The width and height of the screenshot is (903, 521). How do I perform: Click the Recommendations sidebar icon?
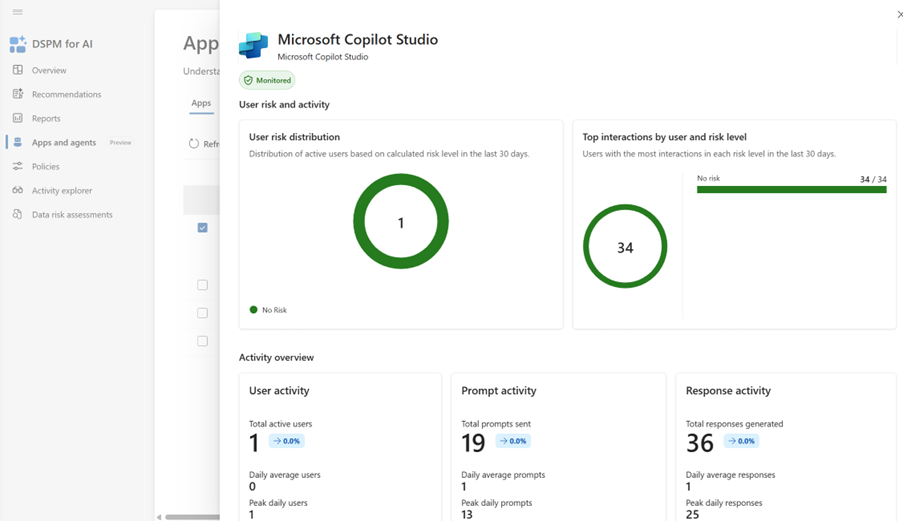pyautogui.click(x=18, y=94)
